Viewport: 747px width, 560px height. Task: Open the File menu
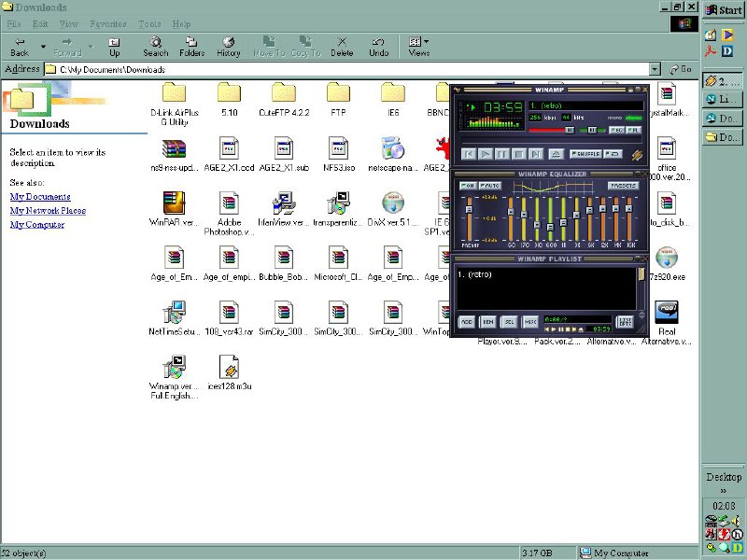click(14, 24)
